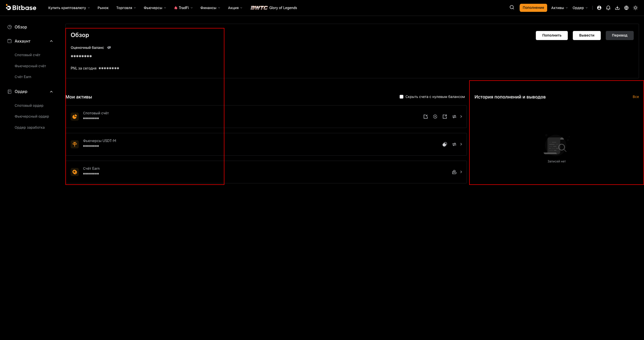644x340 pixels.
Task: Open the language globe icon
Action: tap(626, 8)
